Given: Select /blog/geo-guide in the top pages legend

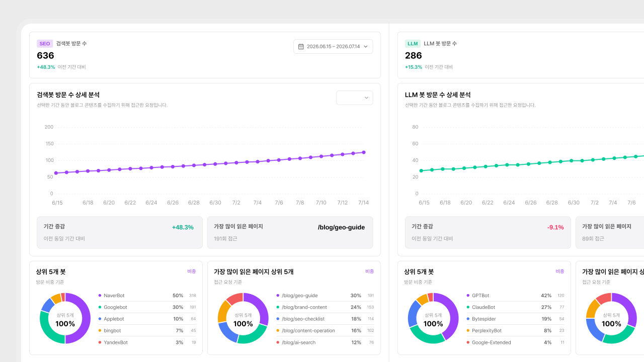Looking at the screenshot, I should tap(325, 296).
